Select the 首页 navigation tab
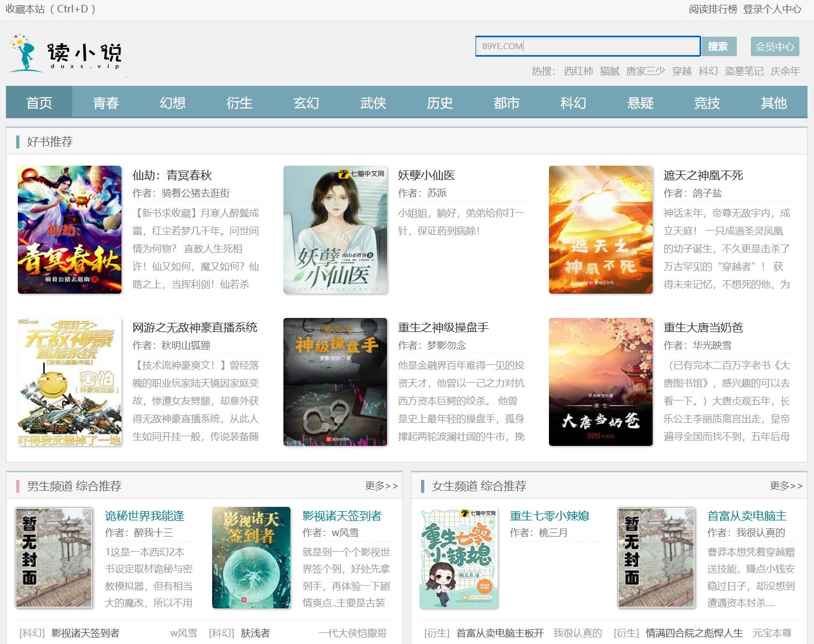This screenshot has width=814, height=644. tap(39, 103)
